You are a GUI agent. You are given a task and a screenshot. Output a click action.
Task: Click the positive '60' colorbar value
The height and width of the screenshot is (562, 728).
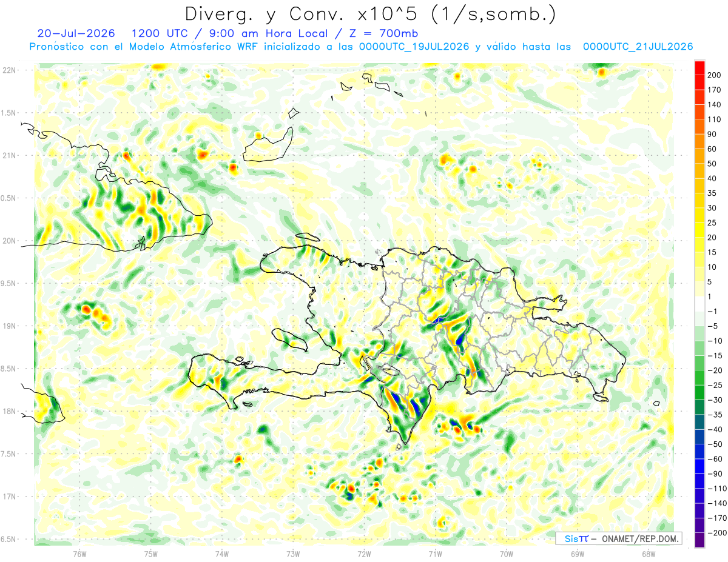pos(712,149)
